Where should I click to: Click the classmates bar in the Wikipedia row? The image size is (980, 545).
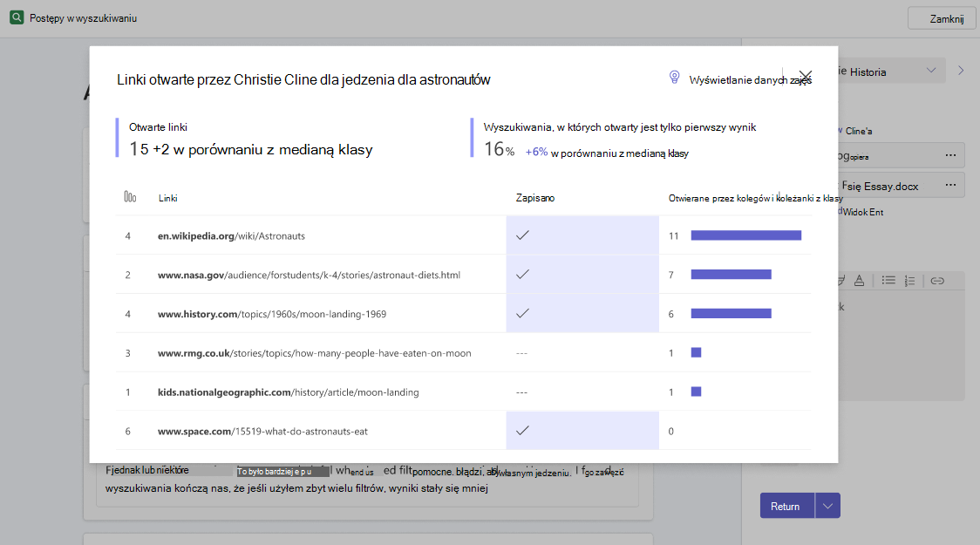tap(746, 235)
